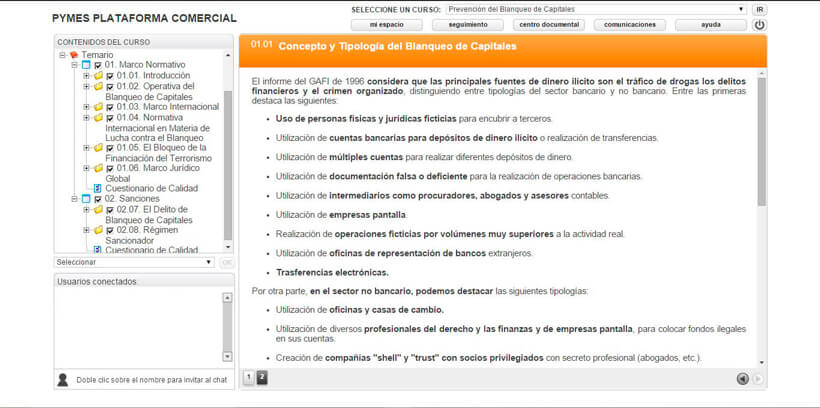Screen dimensions: 820x408
Task: Click the tree scrollbar down arrow
Action: (227, 247)
